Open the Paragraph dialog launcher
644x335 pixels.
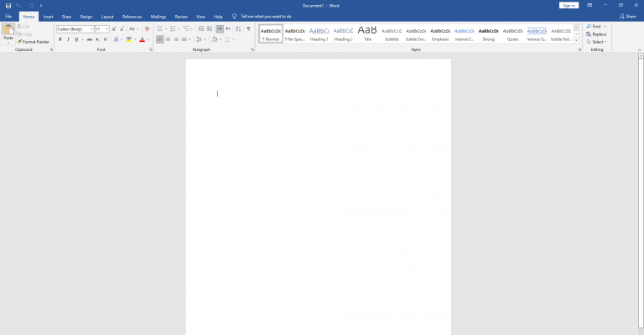[x=252, y=49]
